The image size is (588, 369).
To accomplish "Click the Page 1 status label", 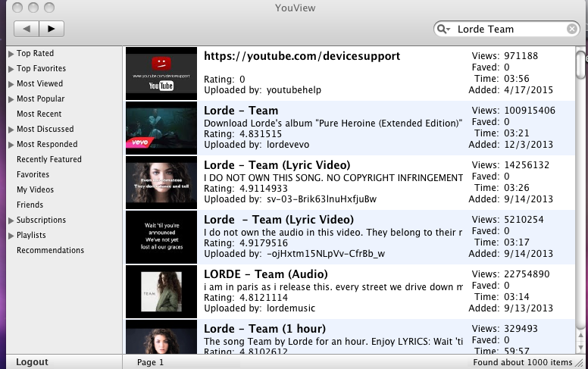I will tap(150, 362).
